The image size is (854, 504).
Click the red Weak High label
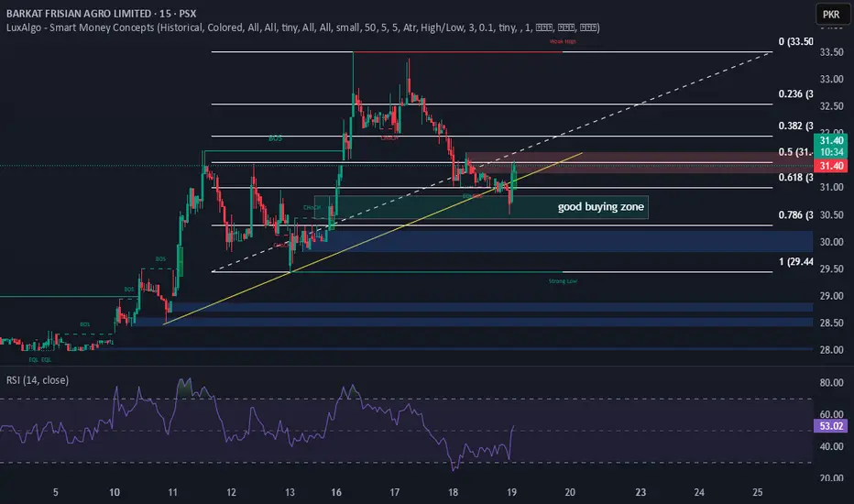(x=563, y=41)
